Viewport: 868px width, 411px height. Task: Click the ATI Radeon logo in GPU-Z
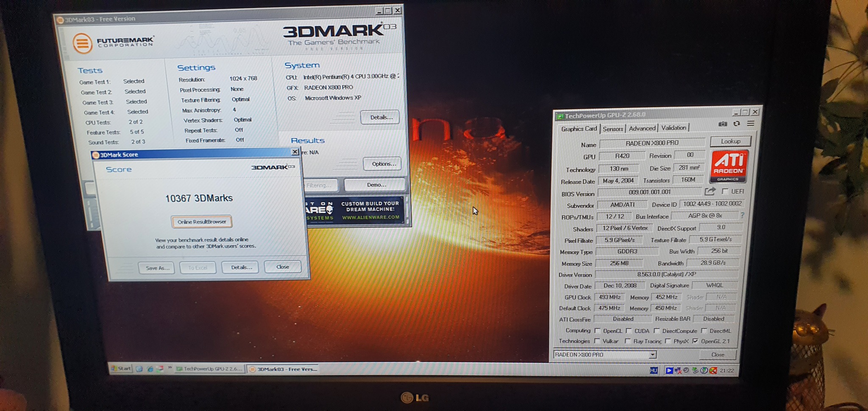click(729, 166)
